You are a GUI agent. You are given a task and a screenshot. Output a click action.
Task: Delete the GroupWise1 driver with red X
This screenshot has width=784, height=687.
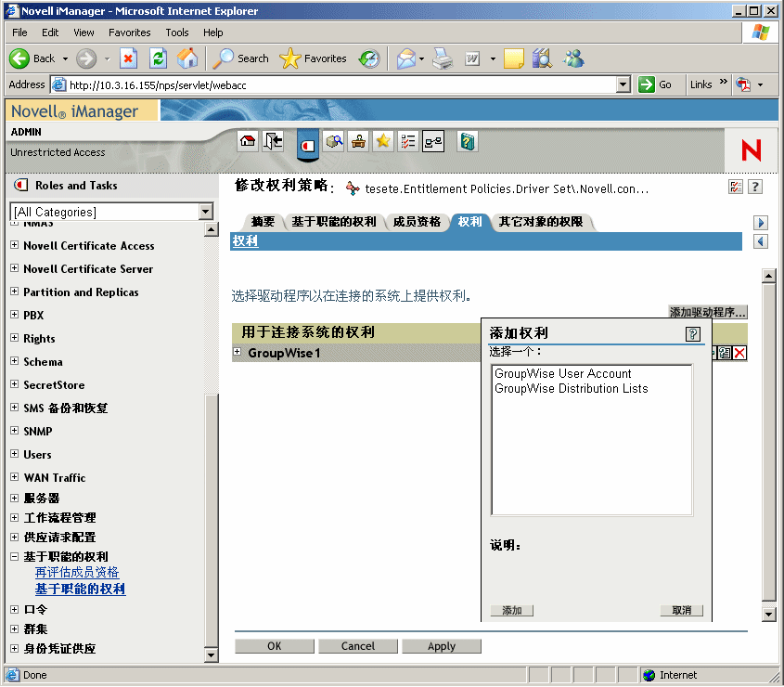tap(739, 353)
